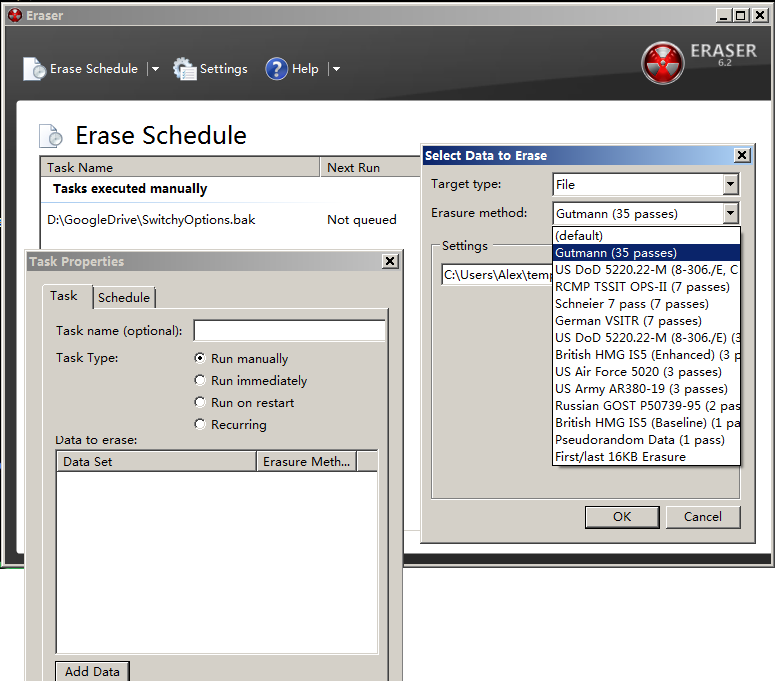Screen dimensions: 776x682
Task: Pick British HMG IS5 (Enhanced) option
Action: coord(646,354)
